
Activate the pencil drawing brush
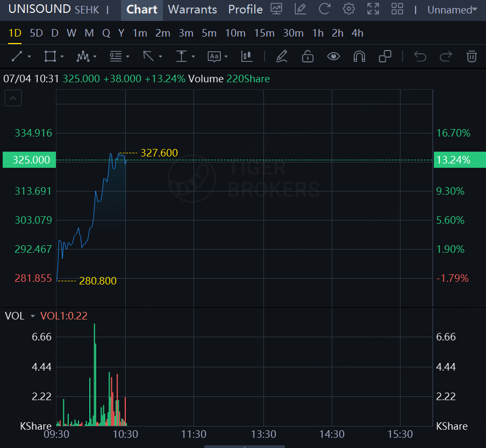point(281,56)
